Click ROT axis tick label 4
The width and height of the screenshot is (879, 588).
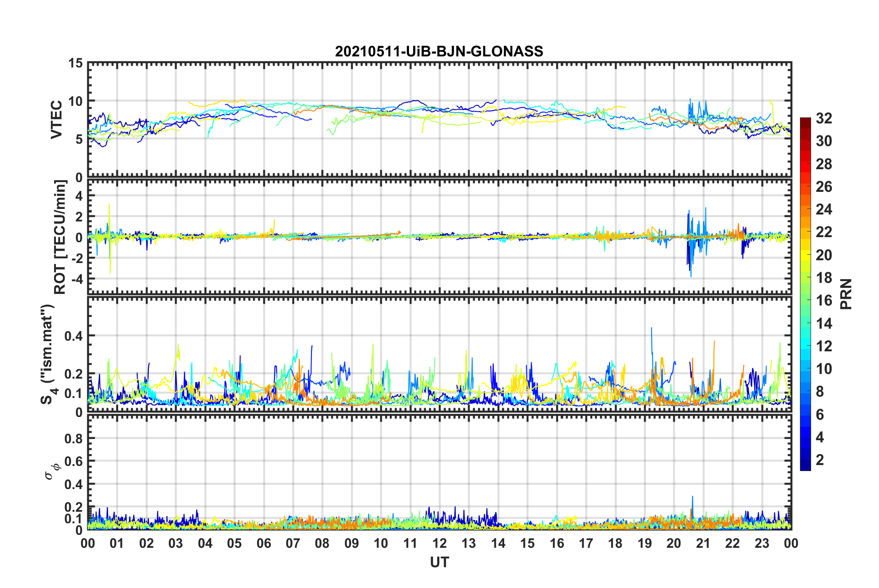79,196
